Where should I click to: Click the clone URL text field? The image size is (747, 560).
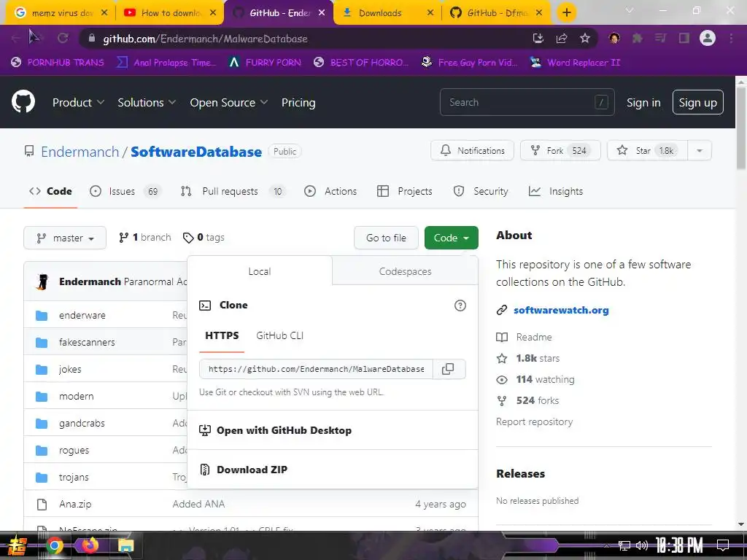click(x=316, y=369)
